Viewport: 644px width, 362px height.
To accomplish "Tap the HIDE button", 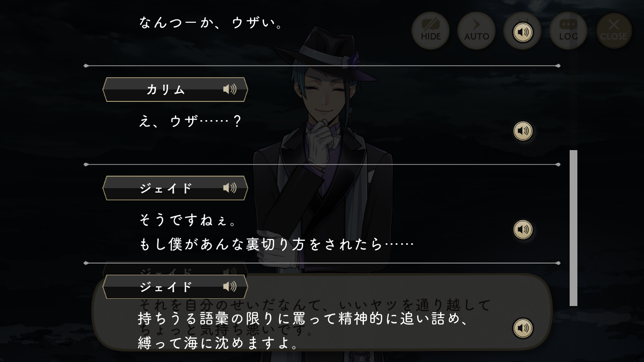I will [x=431, y=31].
